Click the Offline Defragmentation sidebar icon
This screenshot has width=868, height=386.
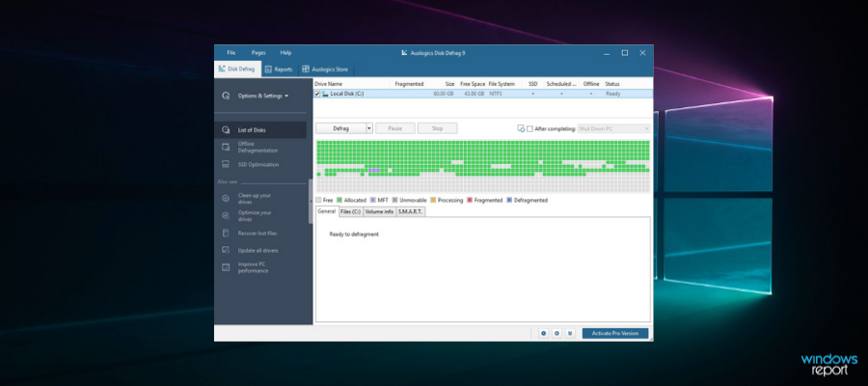226,148
